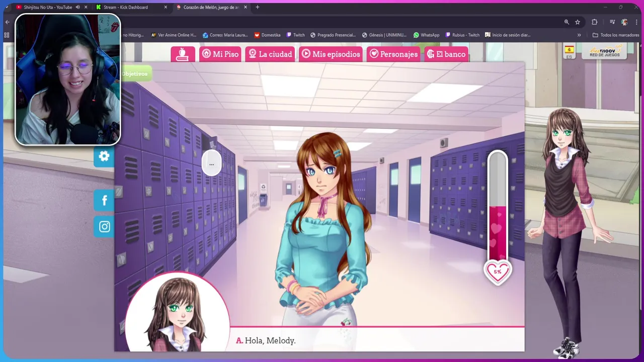Open Ver Anime Online bookmark
The height and width of the screenshot is (362, 644).
pyautogui.click(x=174, y=35)
